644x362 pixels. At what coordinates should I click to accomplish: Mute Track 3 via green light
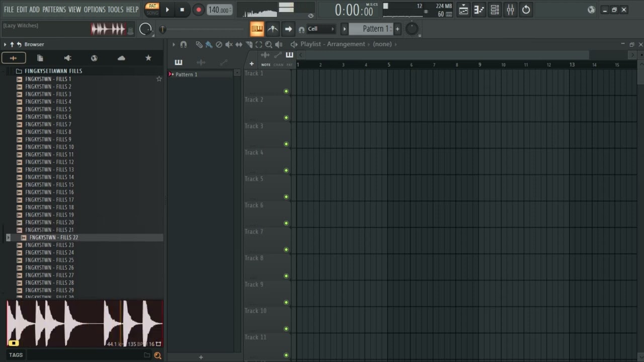(286, 144)
